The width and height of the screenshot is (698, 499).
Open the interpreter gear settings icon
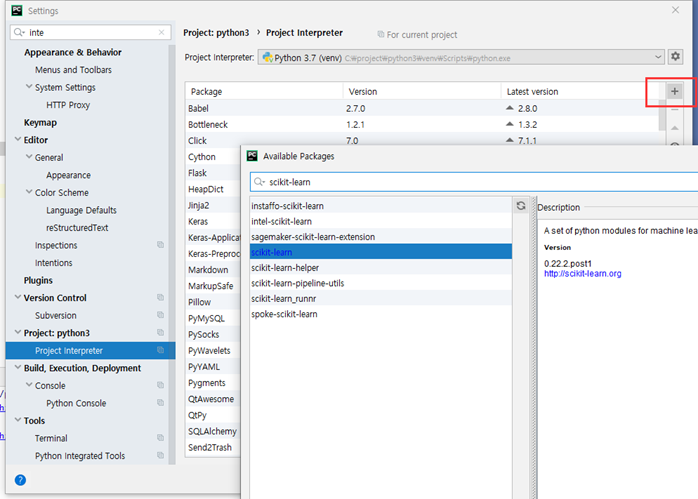(675, 57)
